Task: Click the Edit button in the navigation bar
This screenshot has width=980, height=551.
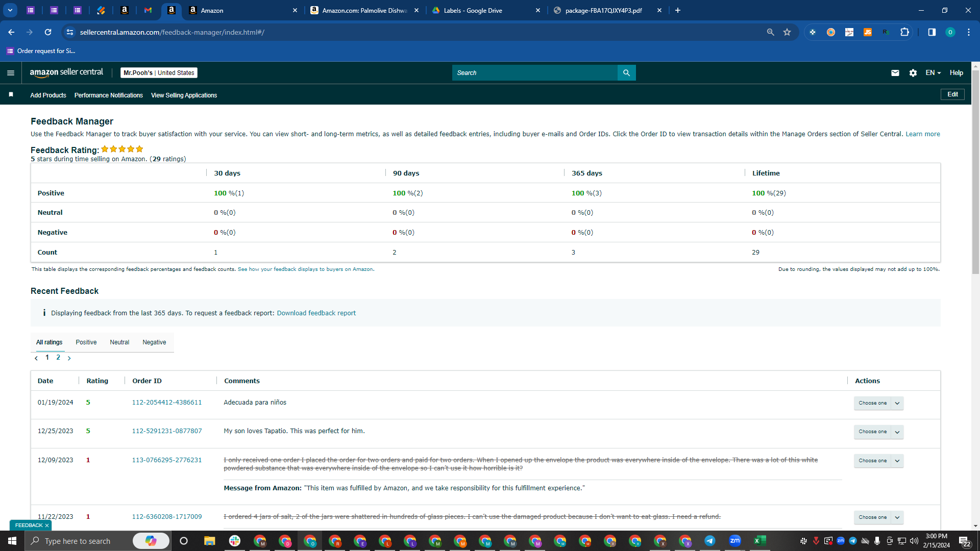Action: point(952,94)
